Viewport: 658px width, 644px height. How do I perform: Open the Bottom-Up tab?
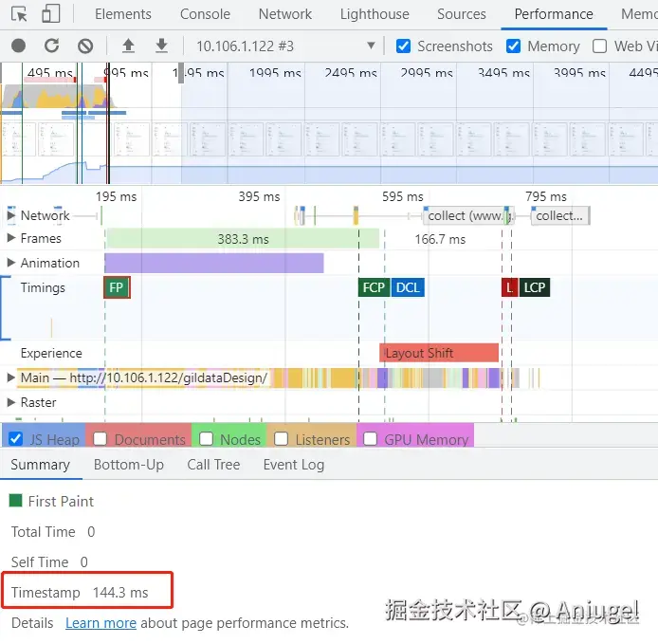pyautogui.click(x=128, y=465)
